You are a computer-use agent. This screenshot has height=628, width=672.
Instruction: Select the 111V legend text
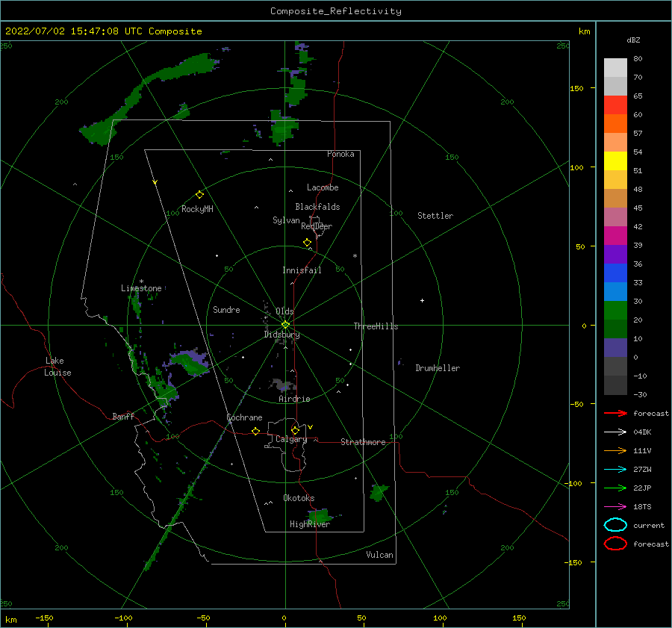pos(642,450)
